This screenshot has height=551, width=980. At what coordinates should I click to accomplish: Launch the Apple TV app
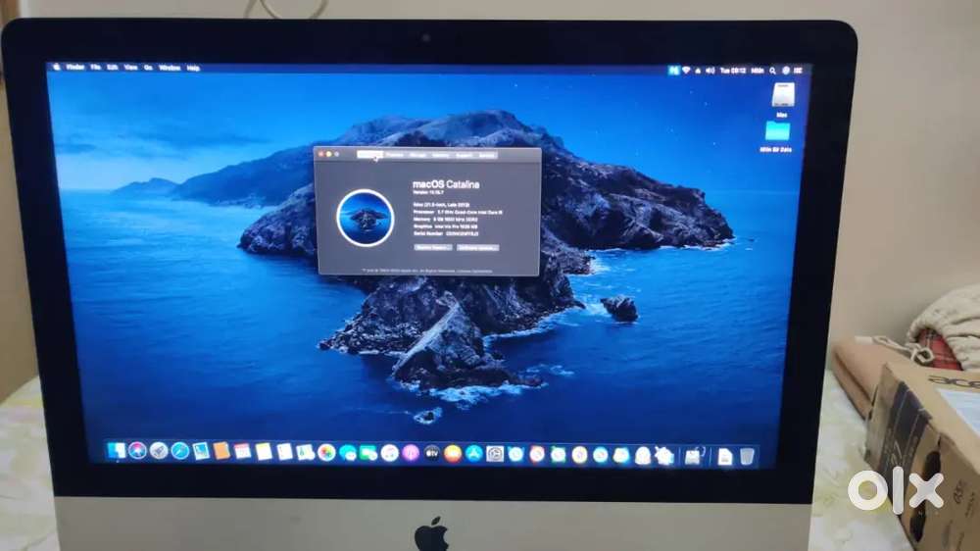(431, 453)
